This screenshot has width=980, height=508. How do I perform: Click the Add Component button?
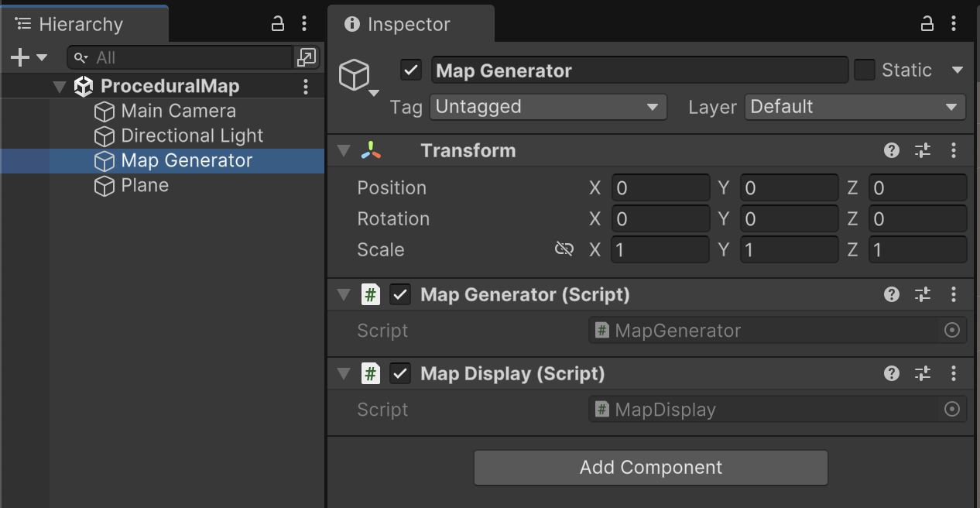click(x=650, y=468)
